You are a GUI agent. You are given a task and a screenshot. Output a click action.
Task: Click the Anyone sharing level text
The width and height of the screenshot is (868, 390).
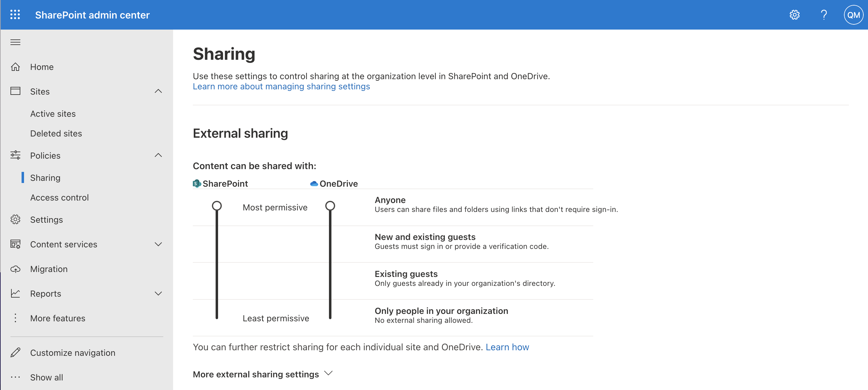[x=390, y=200]
